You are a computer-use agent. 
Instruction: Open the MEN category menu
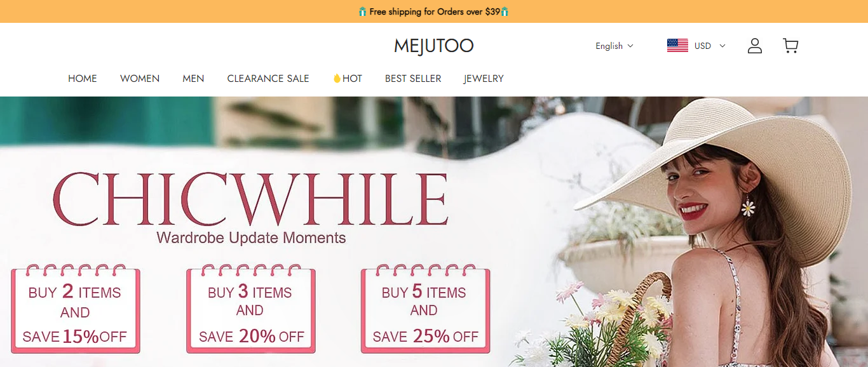193,79
